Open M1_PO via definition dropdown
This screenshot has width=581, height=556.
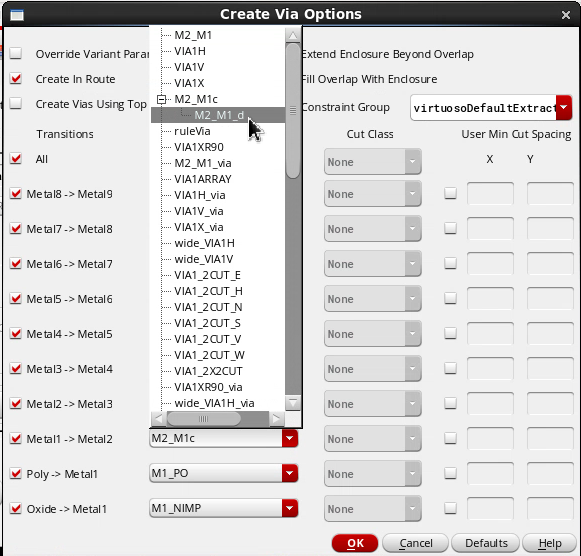tap(289, 473)
